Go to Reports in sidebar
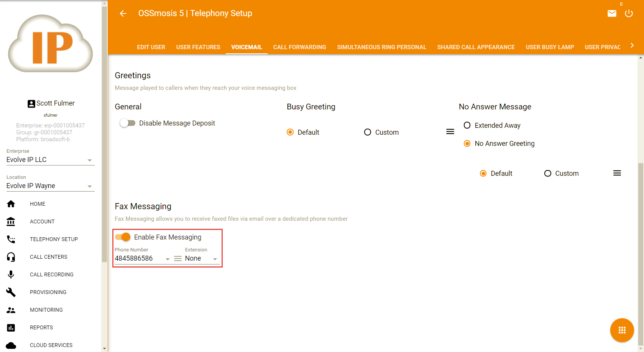The width and height of the screenshot is (644, 352). pos(41,327)
